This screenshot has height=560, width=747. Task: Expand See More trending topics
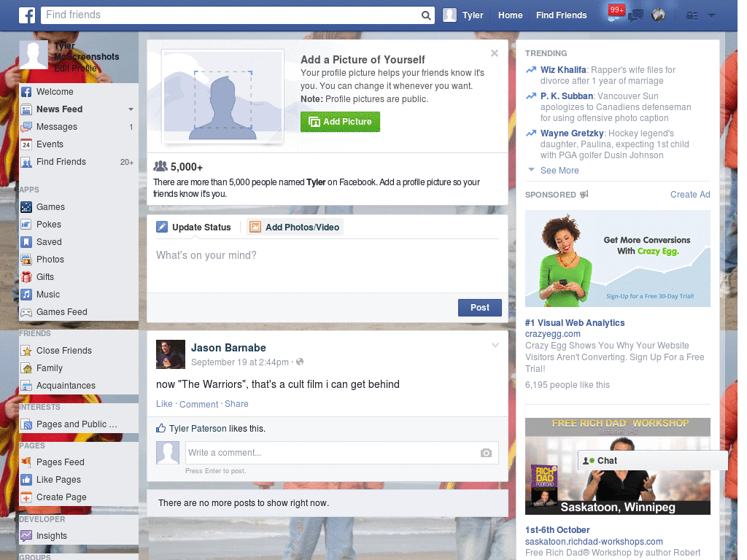coord(560,171)
